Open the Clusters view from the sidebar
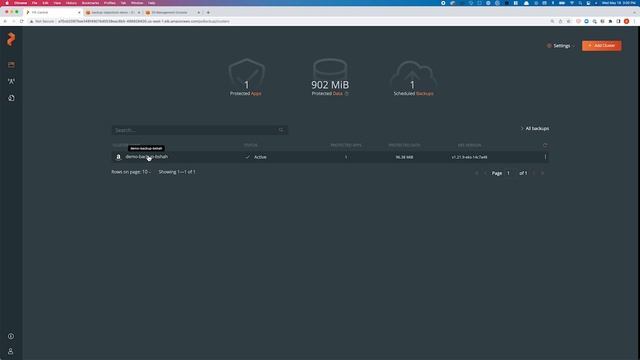The image size is (640, 360). coord(11,65)
